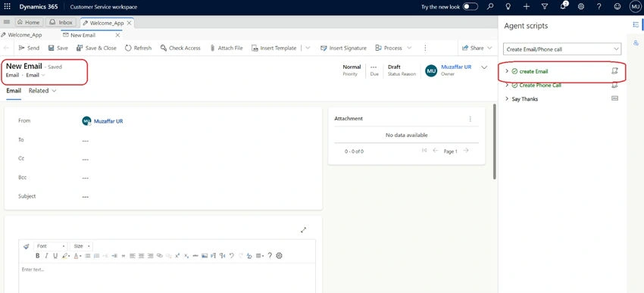Switch to the Inbox tab
The width and height of the screenshot is (644, 293).
click(61, 23)
